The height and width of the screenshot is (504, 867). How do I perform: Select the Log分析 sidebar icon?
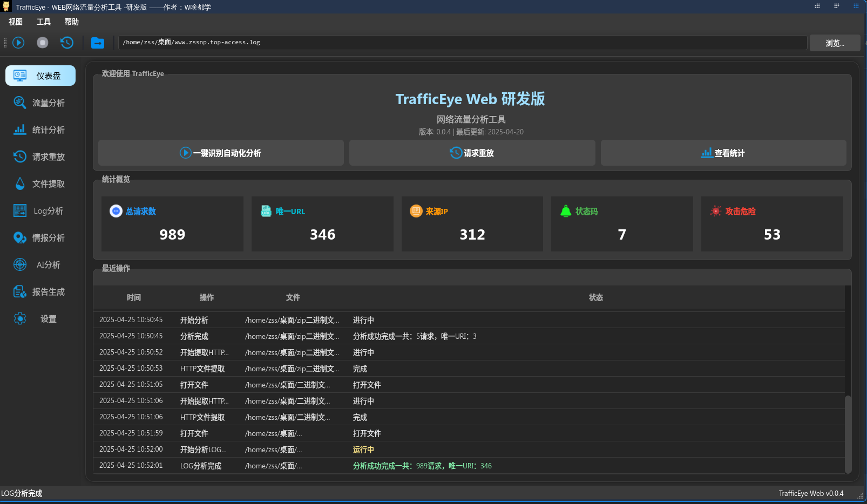tap(40, 210)
